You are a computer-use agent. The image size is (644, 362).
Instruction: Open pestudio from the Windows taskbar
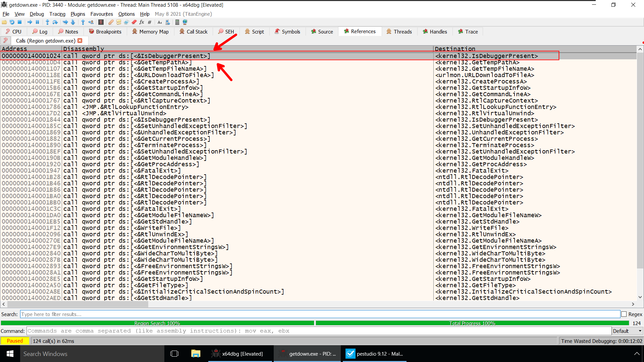pos(374,354)
